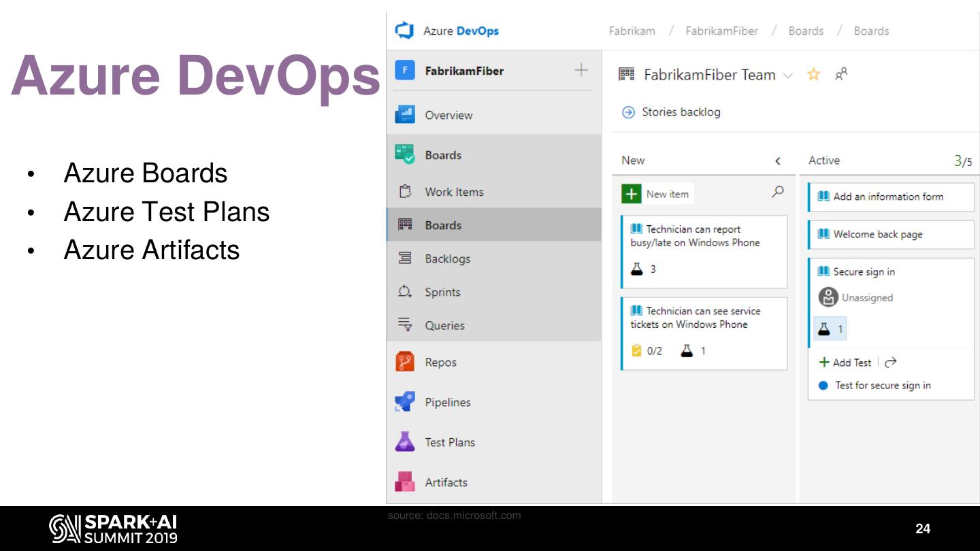The width and height of the screenshot is (980, 551).
Task: Click the Test for secure sign in text
Action: pyautogui.click(x=883, y=386)
